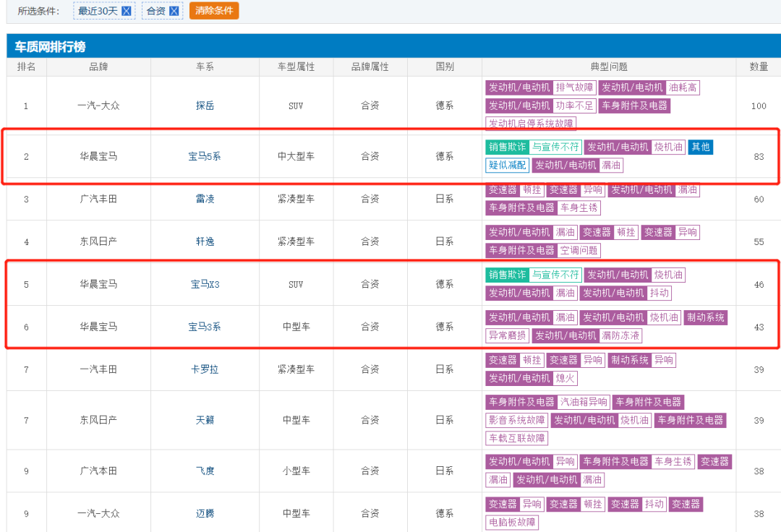Open the 探岳 car series link

pyautogui.click(x=205, y=106)
